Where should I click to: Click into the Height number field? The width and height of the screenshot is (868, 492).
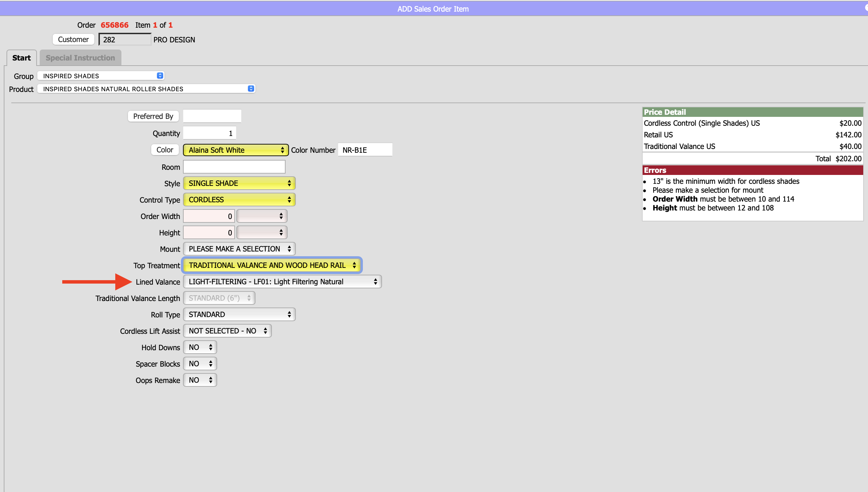(x=209, y=232)
